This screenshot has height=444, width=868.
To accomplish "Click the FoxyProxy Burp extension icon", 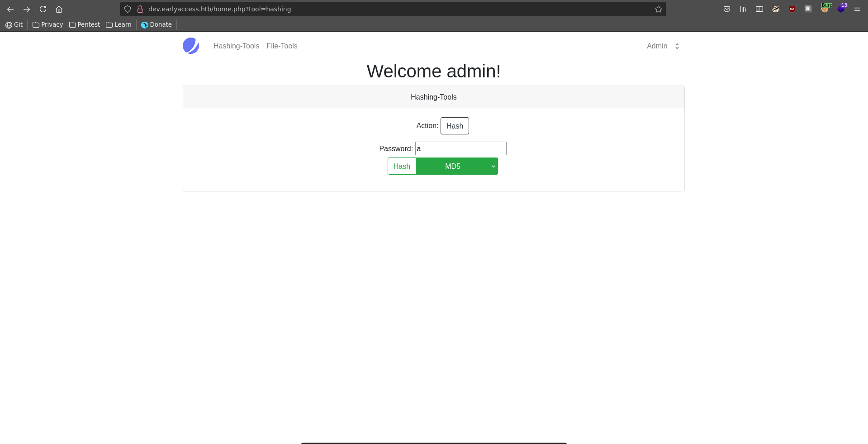I will click(x=825, y=9).
